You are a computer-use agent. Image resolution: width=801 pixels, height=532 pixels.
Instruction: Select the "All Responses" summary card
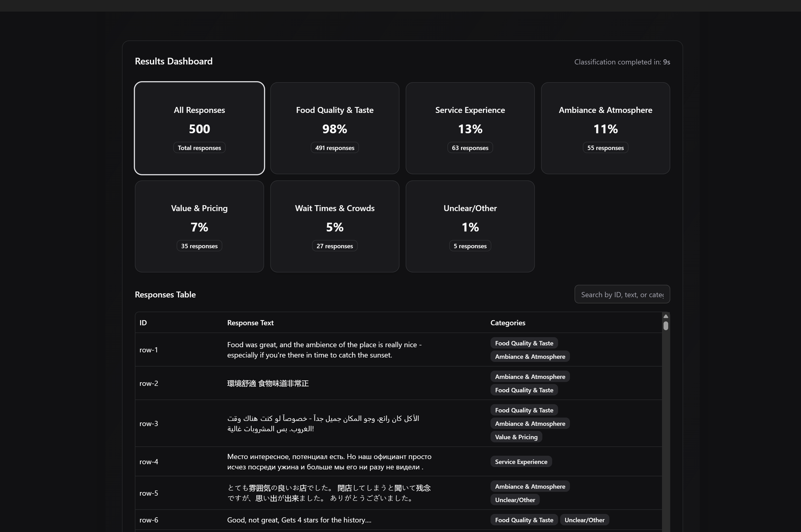pyautogui.click(x=199, y=128)
